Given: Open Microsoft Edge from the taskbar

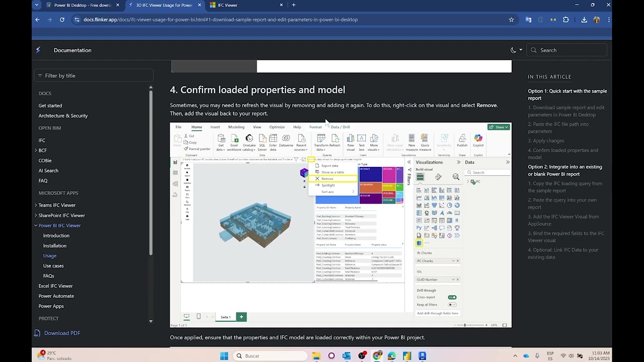Looking at the screenshot, I should 391,356.
